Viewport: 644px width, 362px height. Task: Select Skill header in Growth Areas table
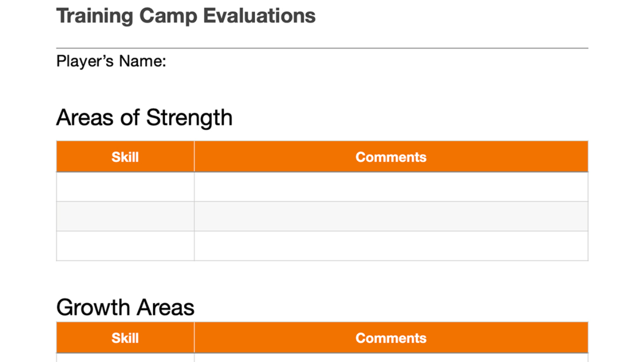coord(125,338)
